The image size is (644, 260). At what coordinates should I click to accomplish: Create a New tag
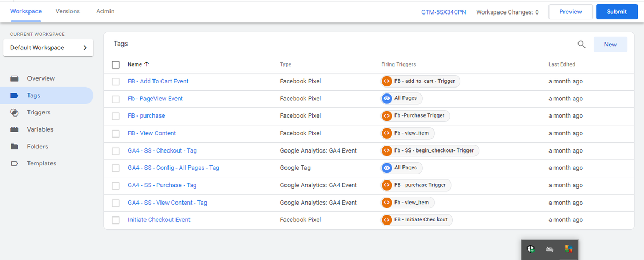(x=610, y=45)
